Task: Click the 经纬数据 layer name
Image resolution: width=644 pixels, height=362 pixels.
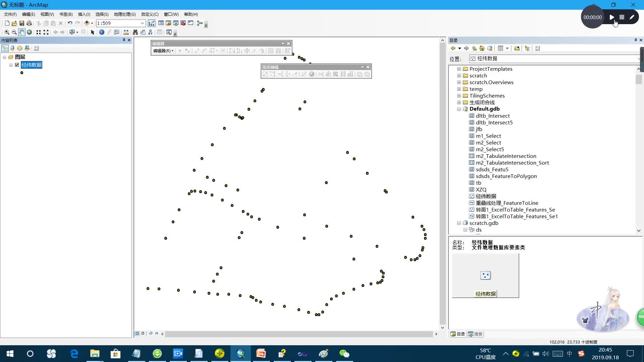Action: pyautogui.click(x=32, y=65)
